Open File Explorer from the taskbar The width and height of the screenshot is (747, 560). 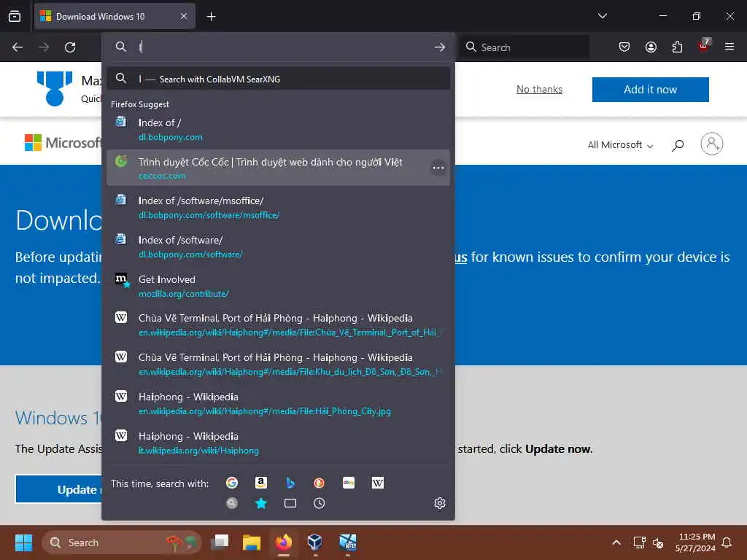[x=252, y=542]
